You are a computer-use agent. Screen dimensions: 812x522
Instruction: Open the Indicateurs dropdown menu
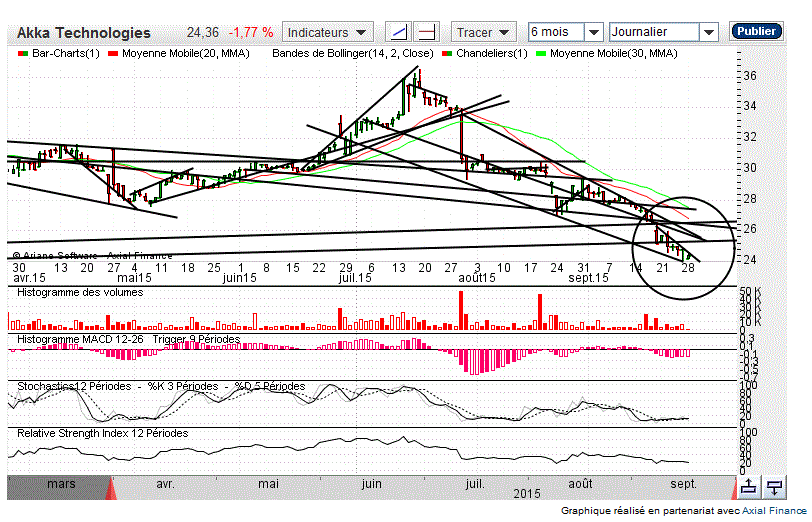[x=328, y=32]
